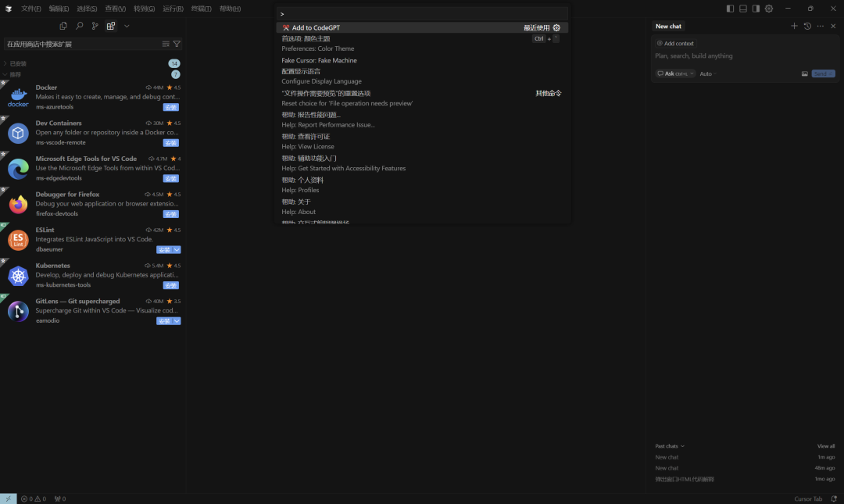Viewport: 844px width, 504px height.
Task: Click the command palette input field
Action: point(422,14)
